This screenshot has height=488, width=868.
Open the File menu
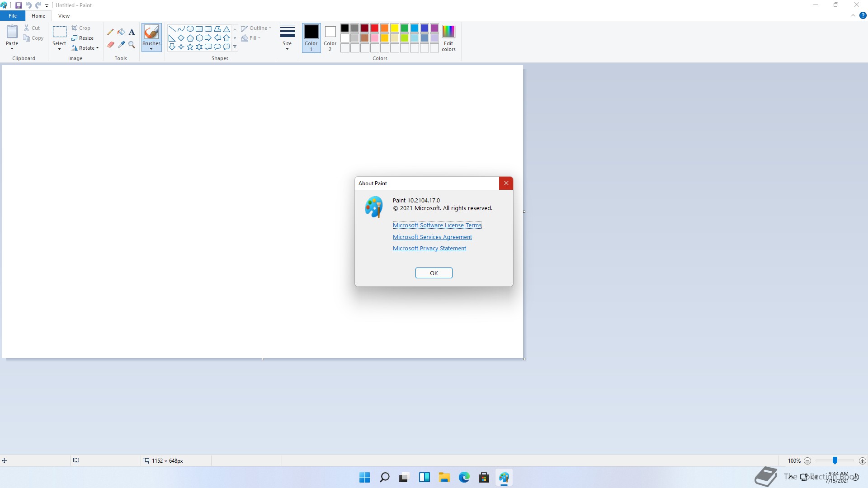point(13,16)
